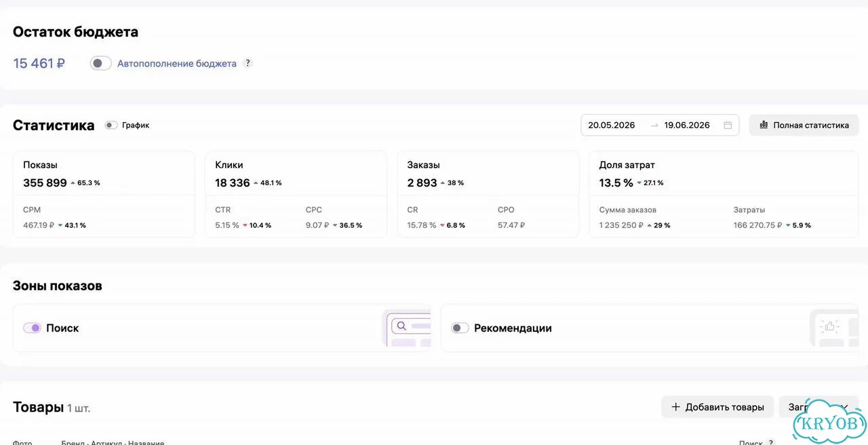The width and height of the screenshot is (868, 445).
Task: Click the bar chart icon in Полная статистика
Action: pos(764,125)
